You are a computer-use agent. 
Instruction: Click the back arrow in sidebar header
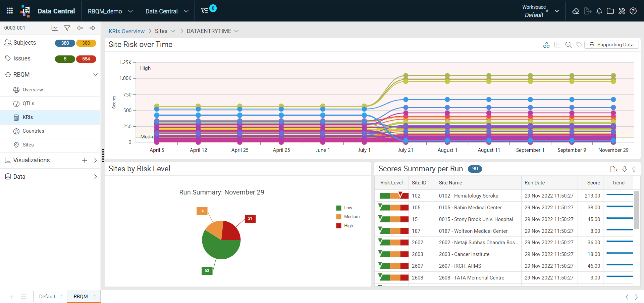(x=80, y=28)
